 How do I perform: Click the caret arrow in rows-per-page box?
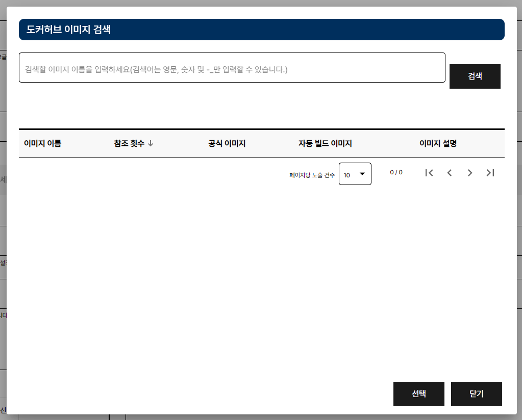click(x=362, y=174)
